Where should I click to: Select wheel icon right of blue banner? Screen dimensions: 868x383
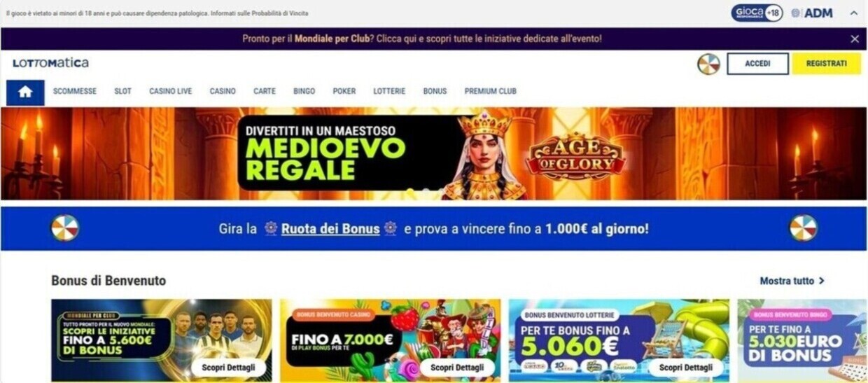(x=804, y=228)
